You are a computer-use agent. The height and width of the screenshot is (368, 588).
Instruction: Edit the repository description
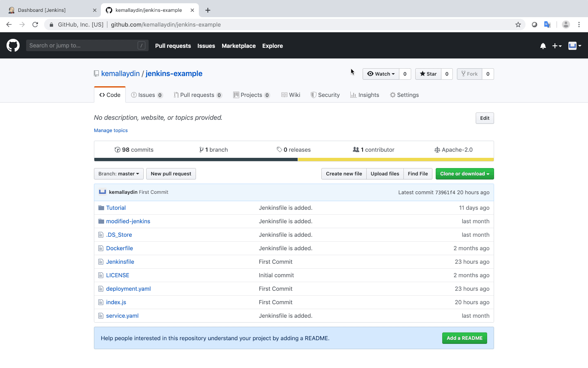pos(485,118)
